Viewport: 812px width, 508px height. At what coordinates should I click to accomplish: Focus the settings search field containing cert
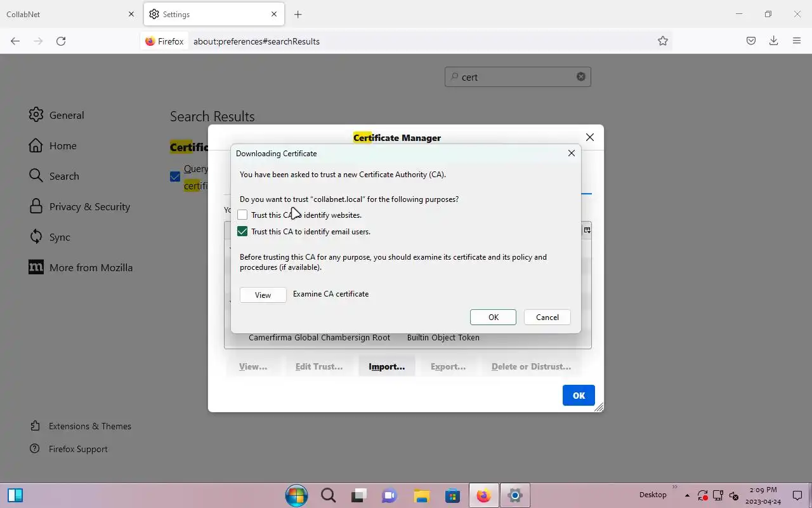click(518, 77)
